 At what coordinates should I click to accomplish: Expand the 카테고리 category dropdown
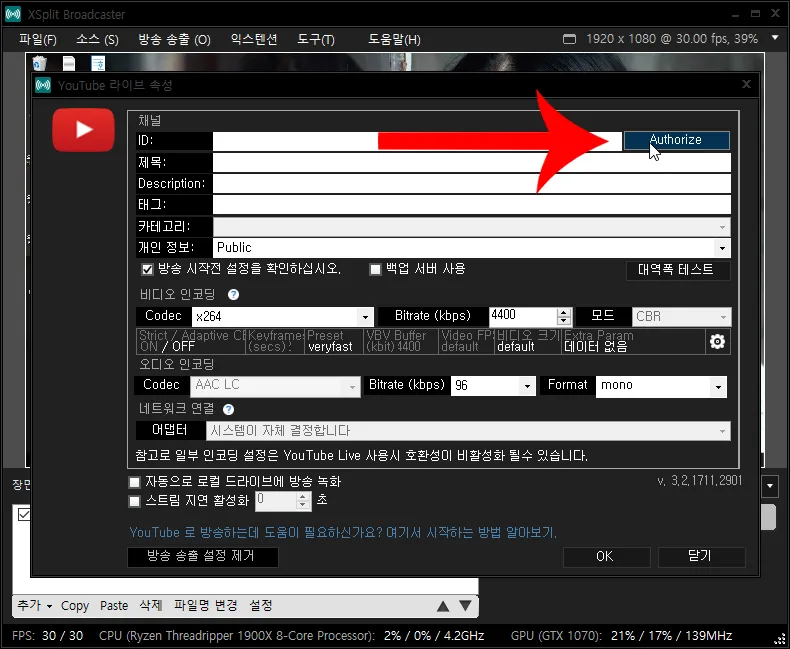pos(472,227)
